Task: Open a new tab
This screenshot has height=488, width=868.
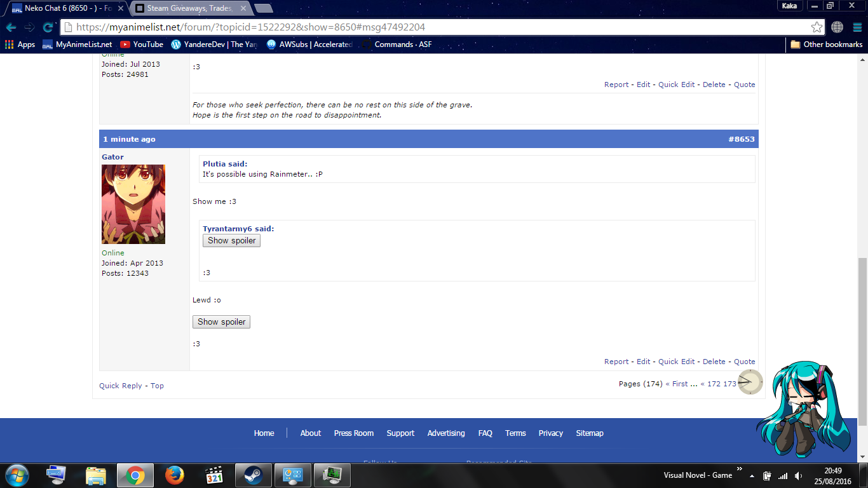Action: pyautogui.click(x=263, y=8)
